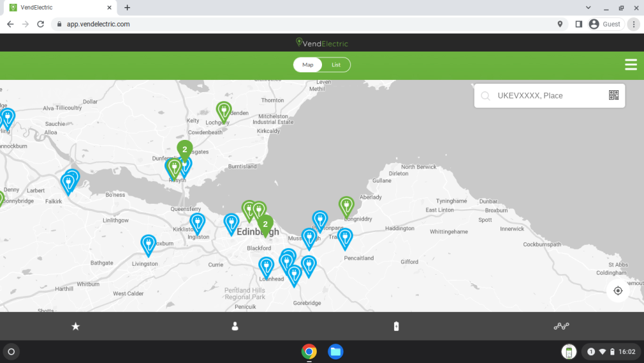Viewport: 644px width, 363px height.
Task: Focus the UKEVXXXX, Place search field
Action: coord(549,96)
